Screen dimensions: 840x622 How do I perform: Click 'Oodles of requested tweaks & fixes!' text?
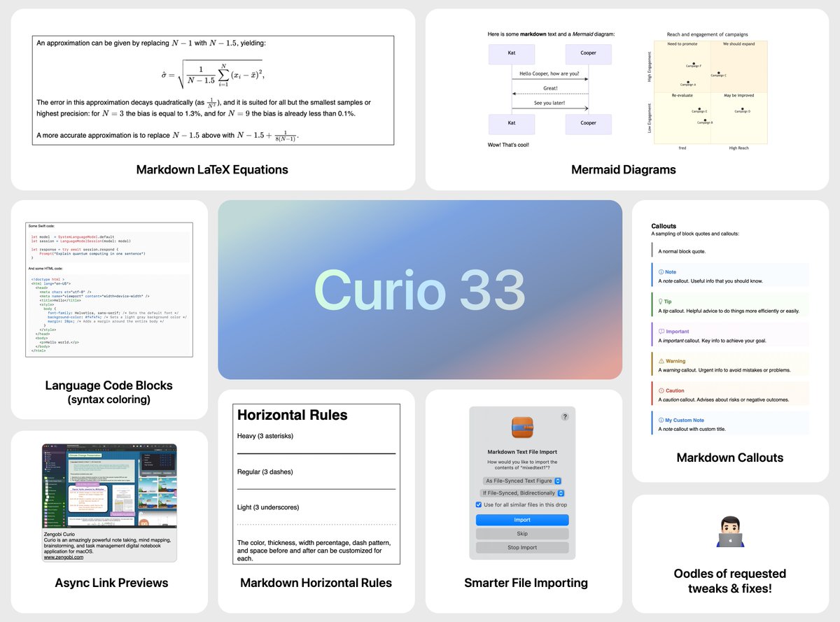point(730,581)
